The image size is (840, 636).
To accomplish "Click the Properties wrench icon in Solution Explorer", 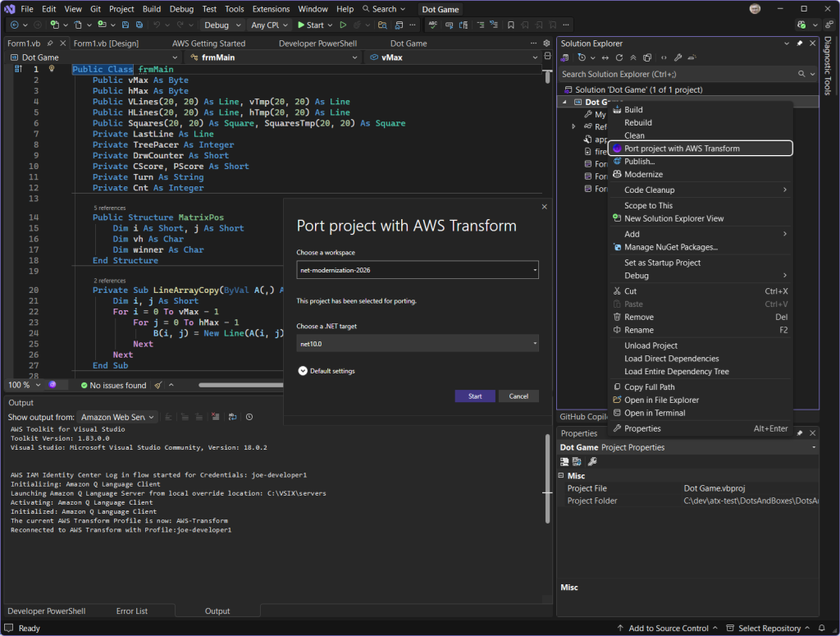I will point(678,57).
